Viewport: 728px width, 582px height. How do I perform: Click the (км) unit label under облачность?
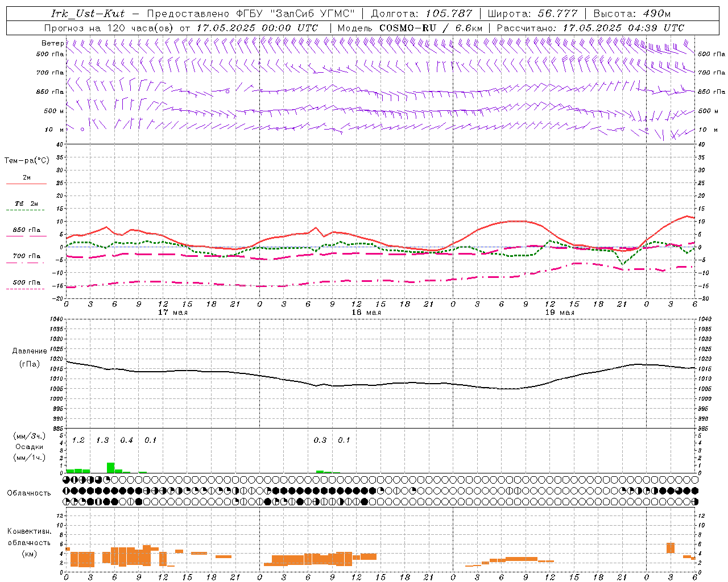tap(29, 554)
